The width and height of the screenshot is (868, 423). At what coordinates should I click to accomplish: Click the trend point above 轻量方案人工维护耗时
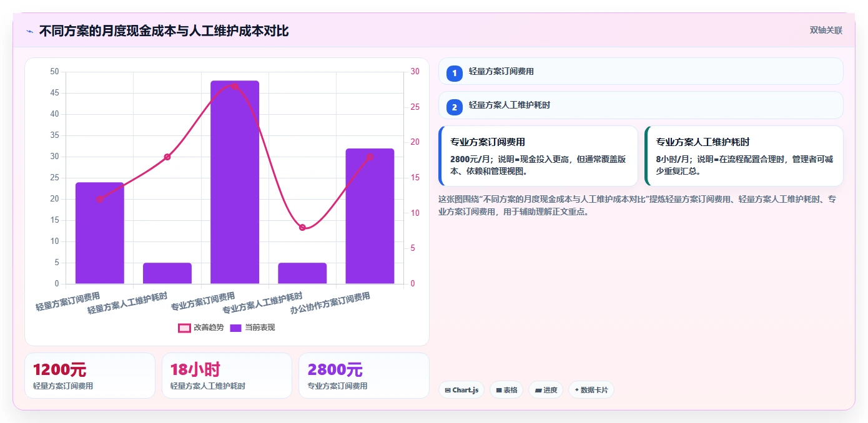[167, 157]
